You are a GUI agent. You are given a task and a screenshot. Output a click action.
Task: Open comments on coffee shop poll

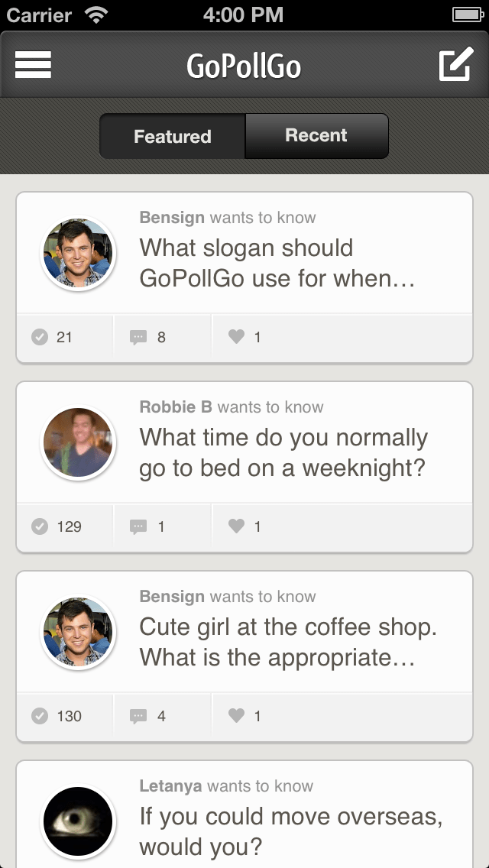[138, 716]
